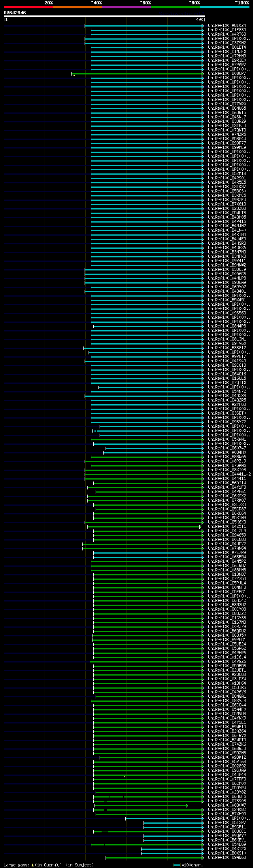Click the UniRef100_C6KSX2 label
This screenshot has height=868, width=253.
coord(227,496)
